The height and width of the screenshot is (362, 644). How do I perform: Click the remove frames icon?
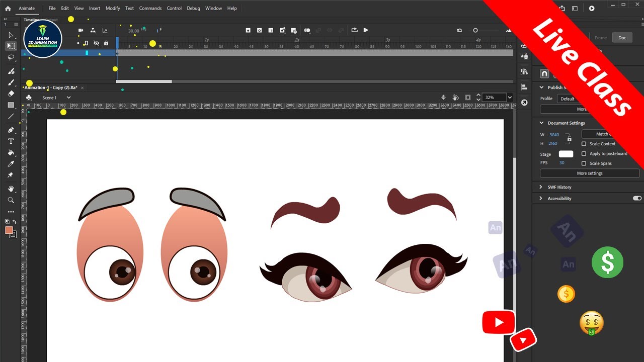(294, 30)
